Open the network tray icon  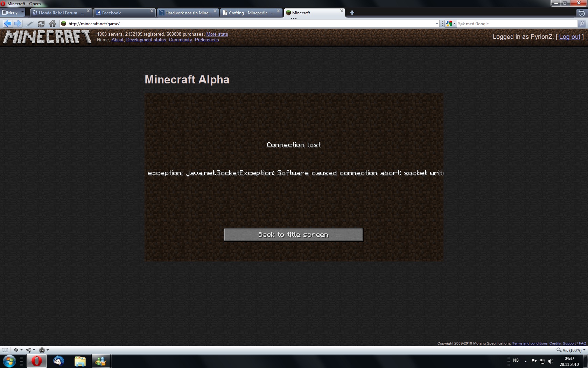coord(542,361)
